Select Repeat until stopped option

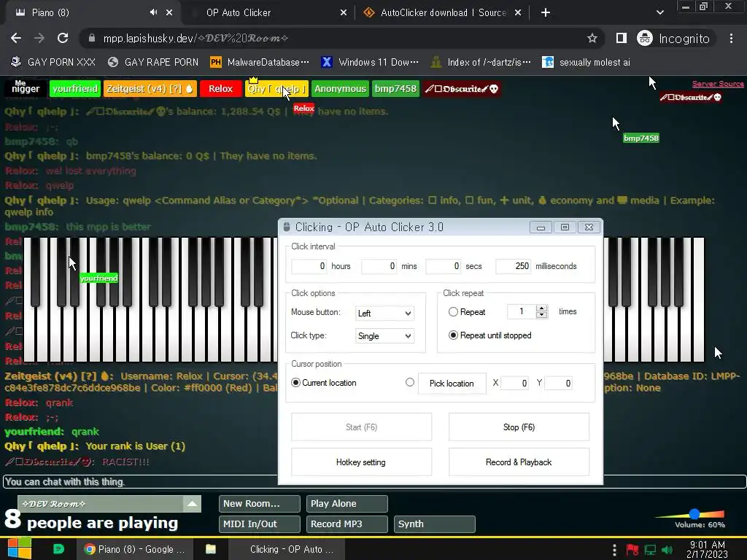tap(453, 335)
